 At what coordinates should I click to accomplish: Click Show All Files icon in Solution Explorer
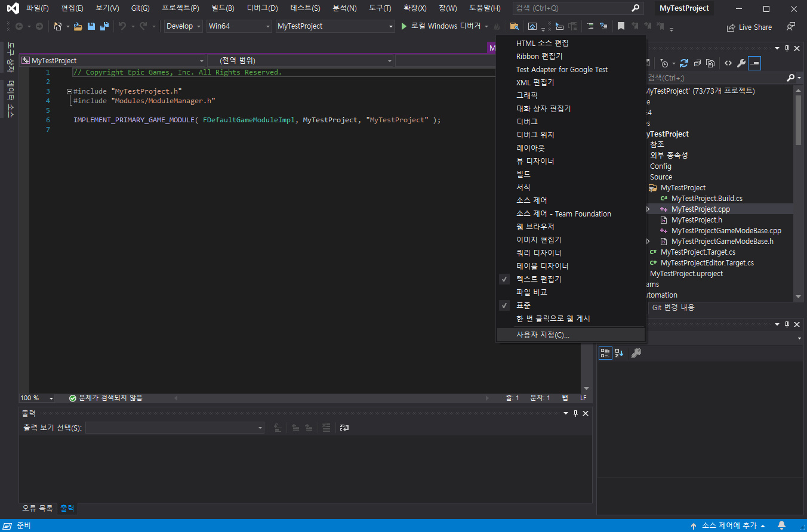click(710, 63)
